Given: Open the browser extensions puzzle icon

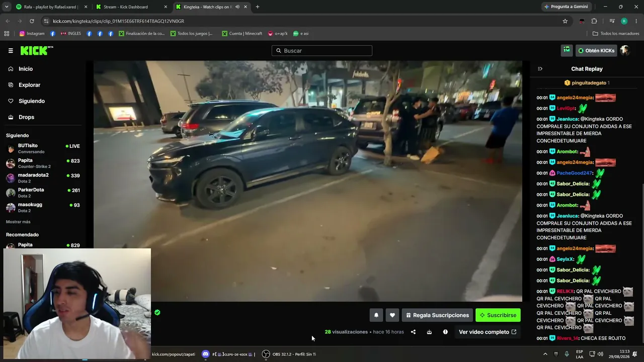Looking at the screenshot, I should pyautogui.click(x=594, y=21).
